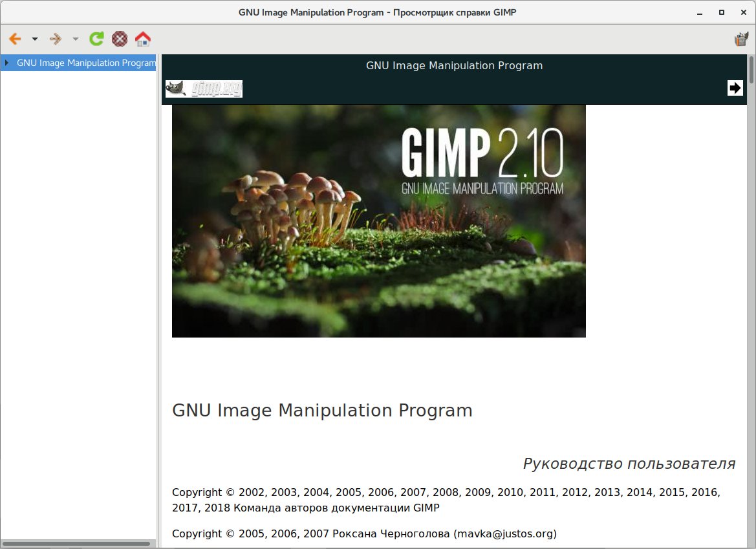Go to the help home page
This screenshot has width=756, height=549.
(143, 39)
